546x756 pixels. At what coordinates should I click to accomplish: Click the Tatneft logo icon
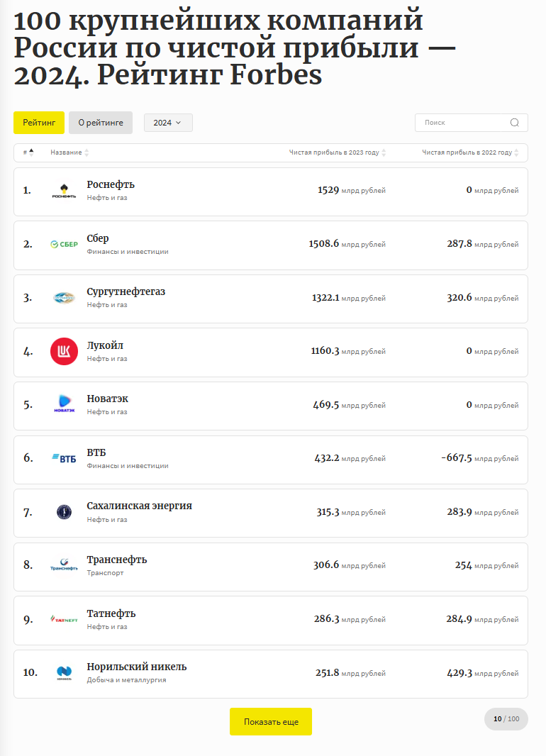pyautogui.click(x=64, y=619)
